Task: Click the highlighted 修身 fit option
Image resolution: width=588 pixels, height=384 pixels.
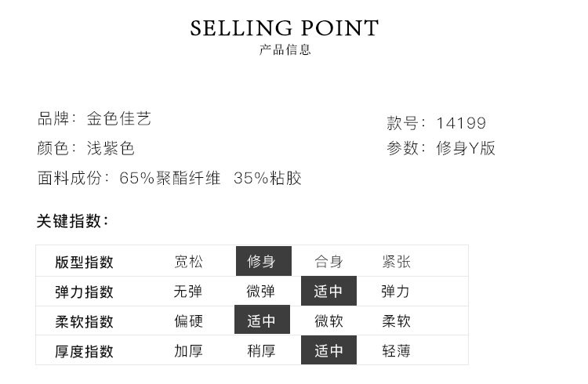Action: (x=263, y=262)
